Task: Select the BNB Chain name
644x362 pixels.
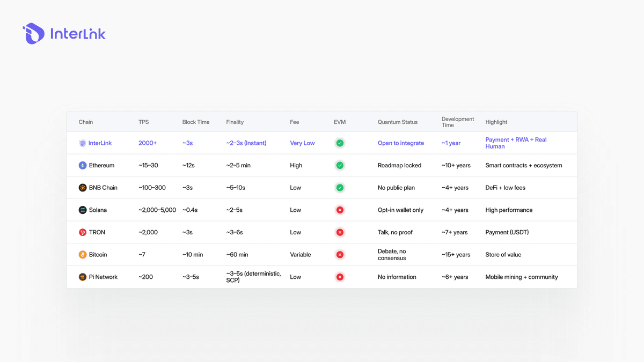Action: (103, 188)
